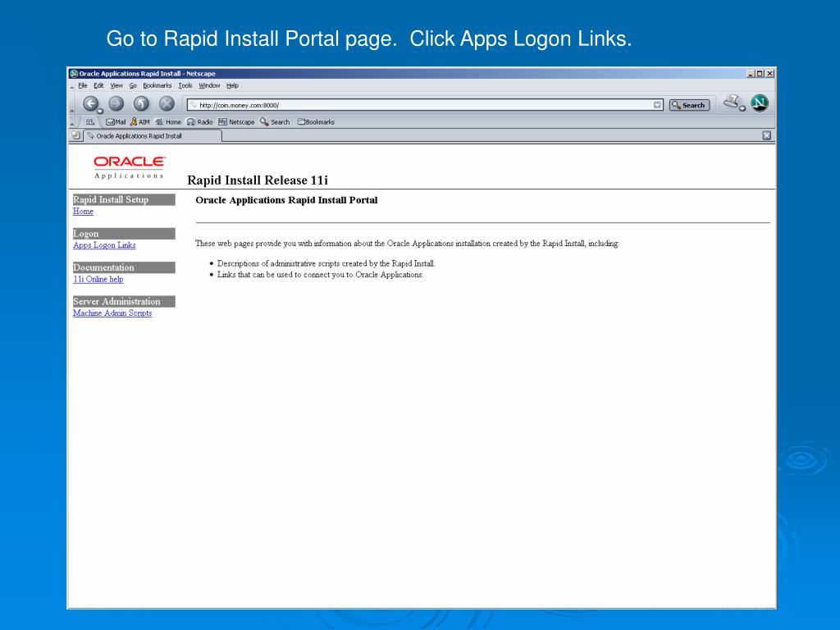The height and width of the screenshot is (630, 840).
Task: Open the Bookmarks menu in the menu bar
Action: [157, 85]
